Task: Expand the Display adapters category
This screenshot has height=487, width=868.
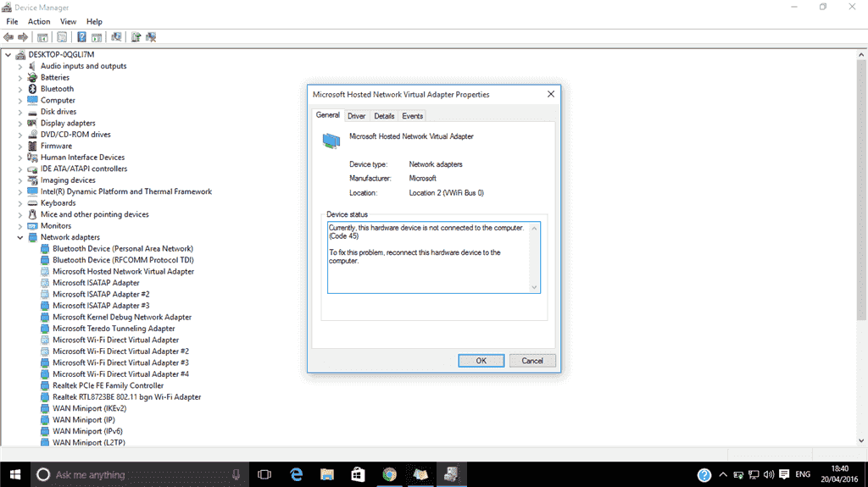Action: 20,124
